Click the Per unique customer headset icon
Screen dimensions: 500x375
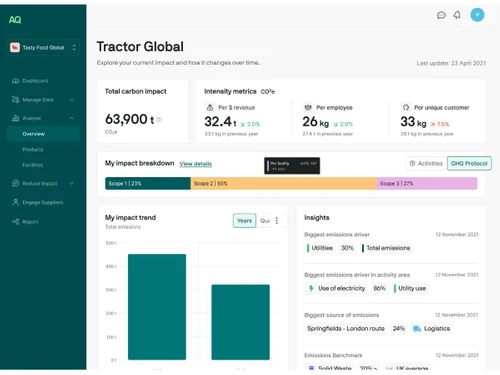[406, 107]
